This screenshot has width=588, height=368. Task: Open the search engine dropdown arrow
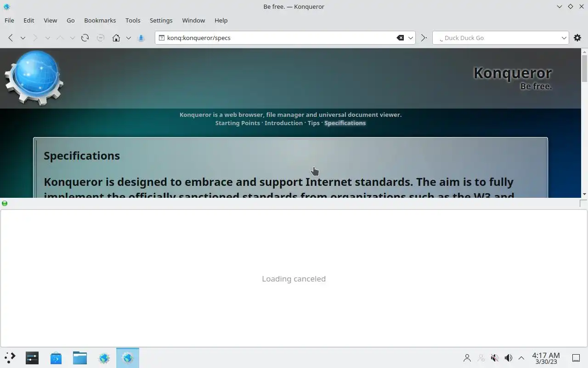[x=564, y=38]
